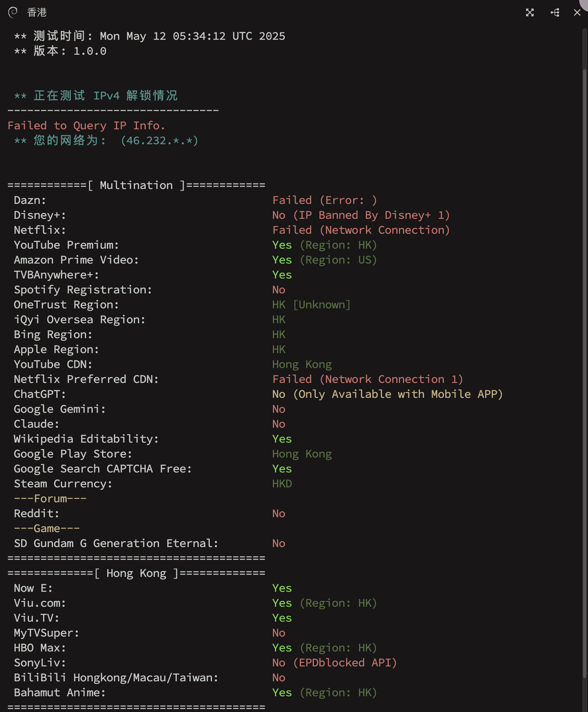Click the 香港 session title

pos(37,12)
